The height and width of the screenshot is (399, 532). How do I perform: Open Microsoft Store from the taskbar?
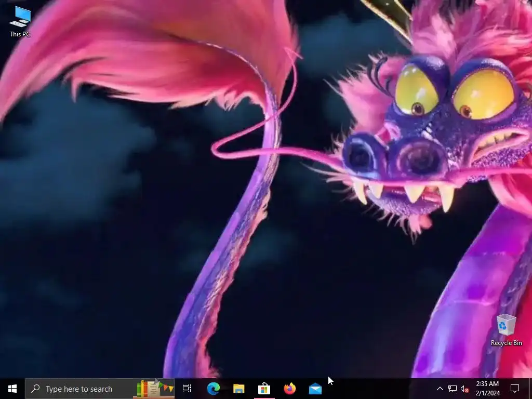point(264,389)
